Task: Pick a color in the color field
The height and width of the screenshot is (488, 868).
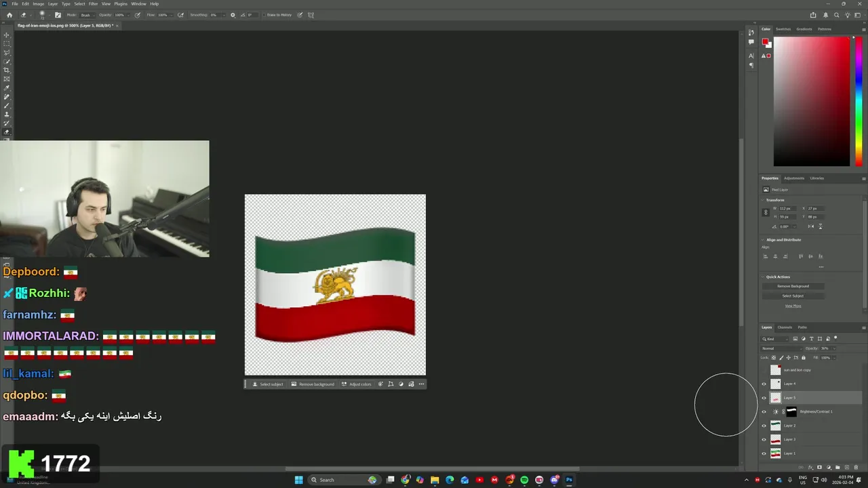Action: click(812, 101)
